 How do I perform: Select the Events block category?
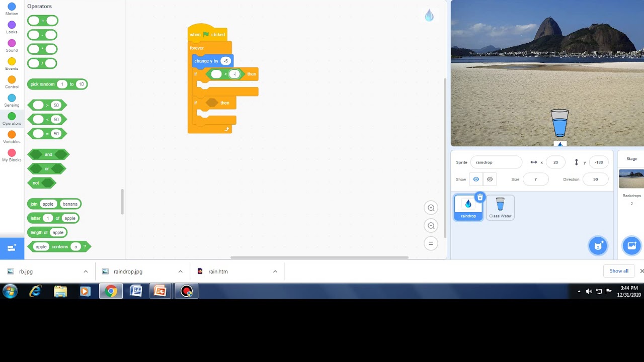pos(12,64)
